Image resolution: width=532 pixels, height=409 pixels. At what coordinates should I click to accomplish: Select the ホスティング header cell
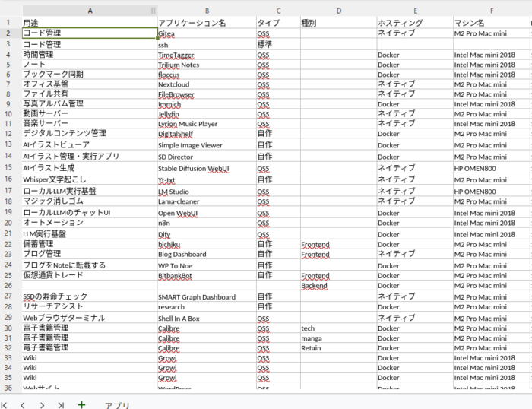point(414,23)
